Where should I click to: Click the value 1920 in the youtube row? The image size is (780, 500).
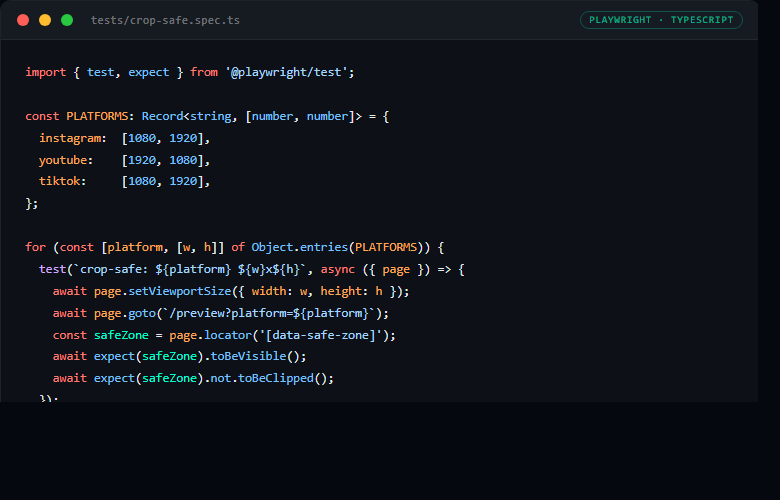click(142, 160)
